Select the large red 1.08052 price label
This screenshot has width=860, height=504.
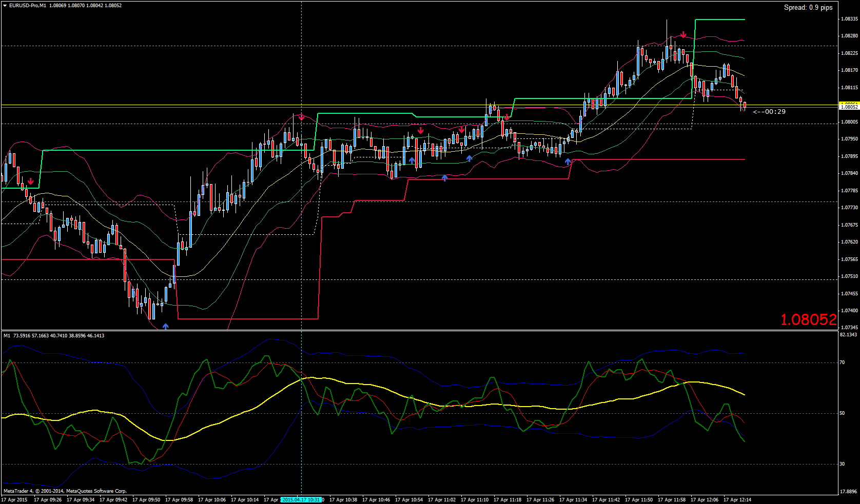tap(809, 320)
